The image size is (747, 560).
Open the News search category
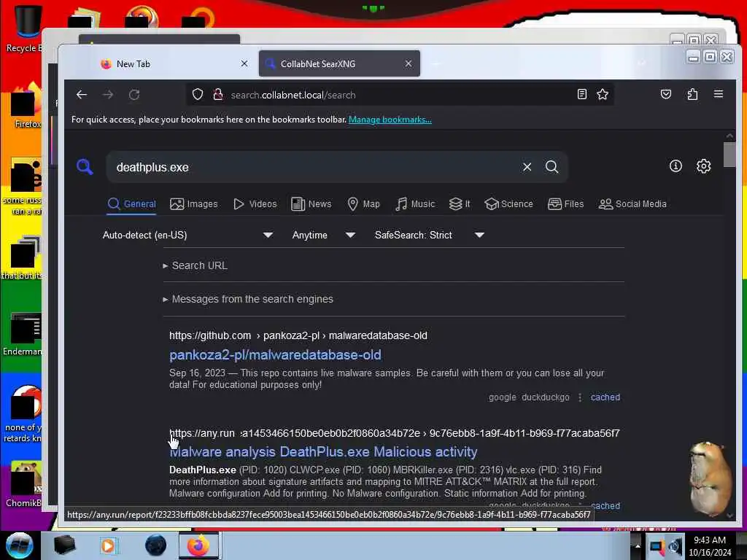pos(311,204)
